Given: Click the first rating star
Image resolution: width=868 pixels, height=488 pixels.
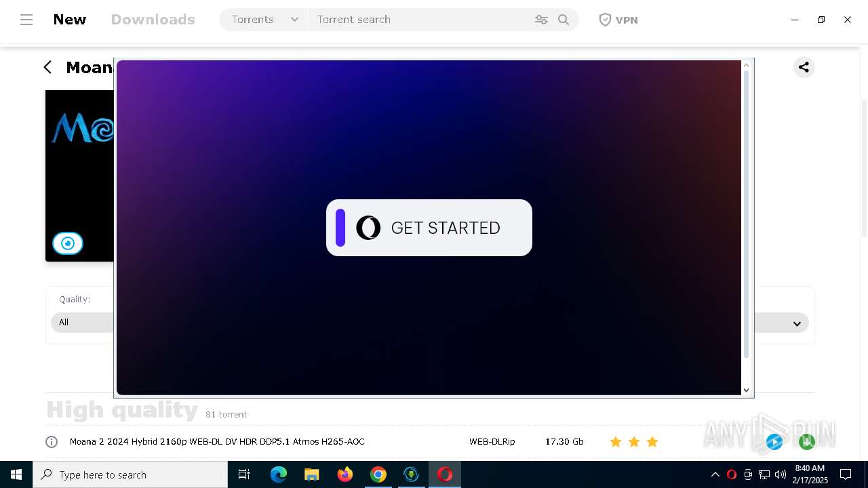Looking at the screenshot, I should pos(616,442).
